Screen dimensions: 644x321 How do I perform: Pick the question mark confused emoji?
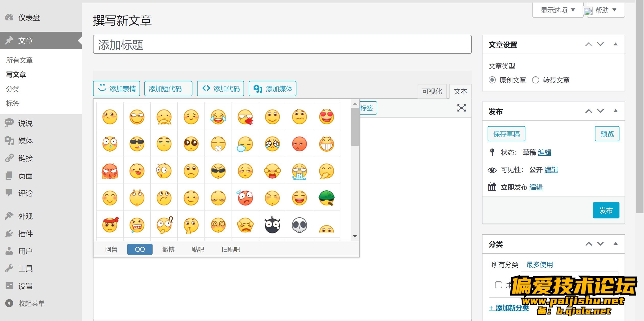point(164,225)
